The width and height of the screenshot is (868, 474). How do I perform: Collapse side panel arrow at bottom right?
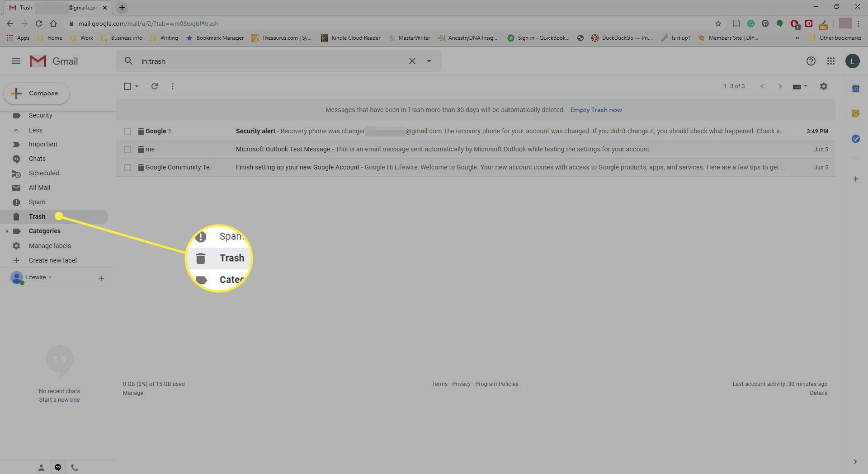[855, 462]
